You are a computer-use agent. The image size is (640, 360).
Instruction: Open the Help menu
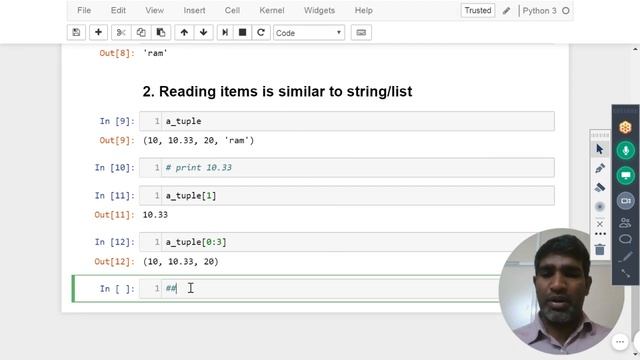(x=363, y=11)
